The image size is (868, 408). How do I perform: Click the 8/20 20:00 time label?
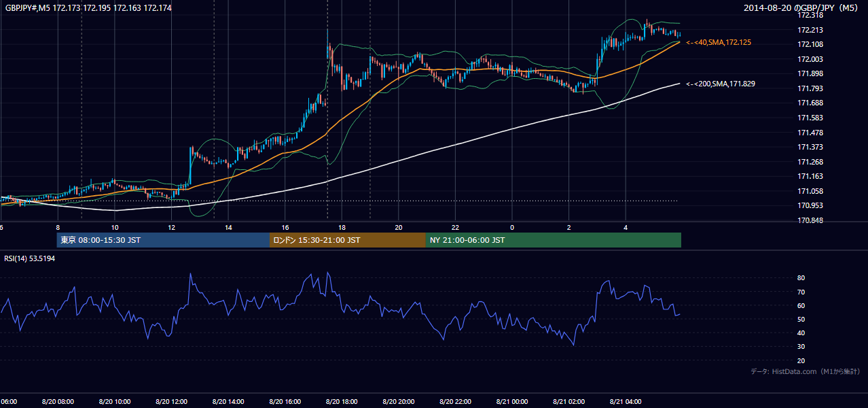399,402
